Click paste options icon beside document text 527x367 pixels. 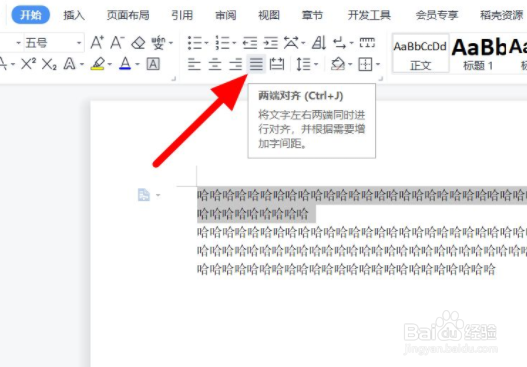144,195
